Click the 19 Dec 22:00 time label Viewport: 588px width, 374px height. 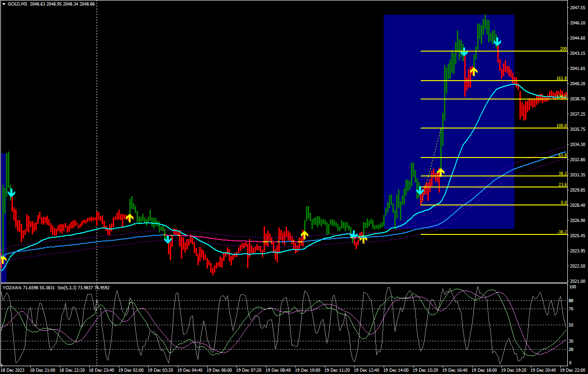click(572, 370)
